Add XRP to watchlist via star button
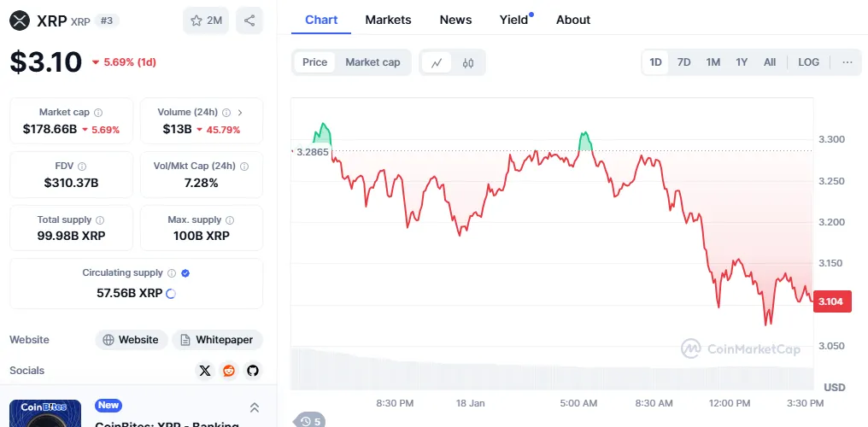The height and width of the screenshot is (427, 868). coord(206,20)
